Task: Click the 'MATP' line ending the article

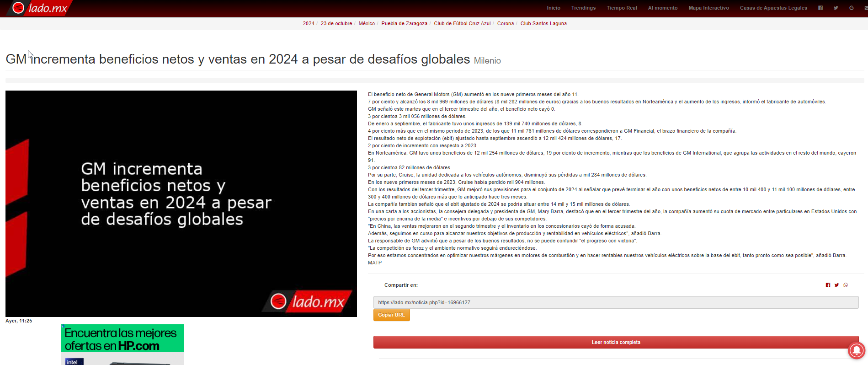Action: pyautogui.click(x=375, y=263)
